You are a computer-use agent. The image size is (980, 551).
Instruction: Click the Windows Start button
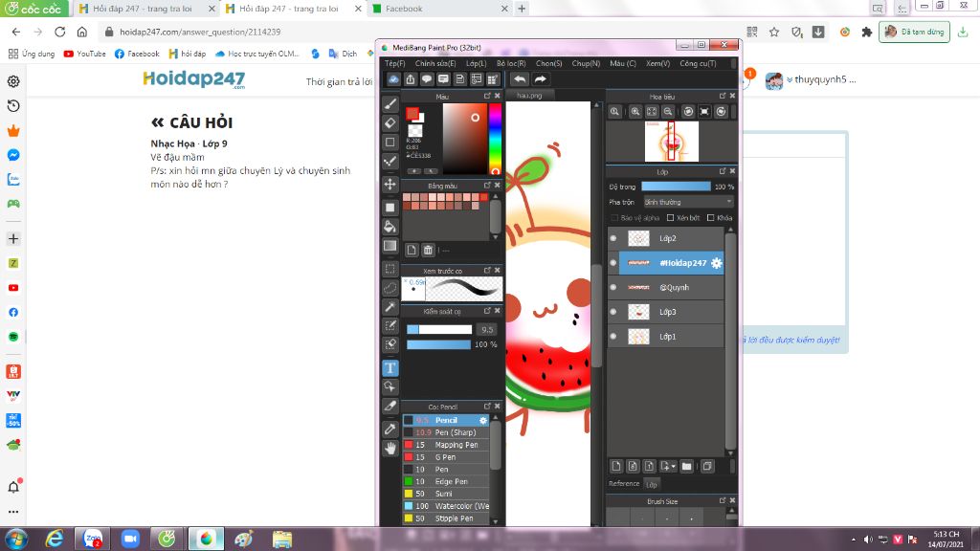(16, 539)
